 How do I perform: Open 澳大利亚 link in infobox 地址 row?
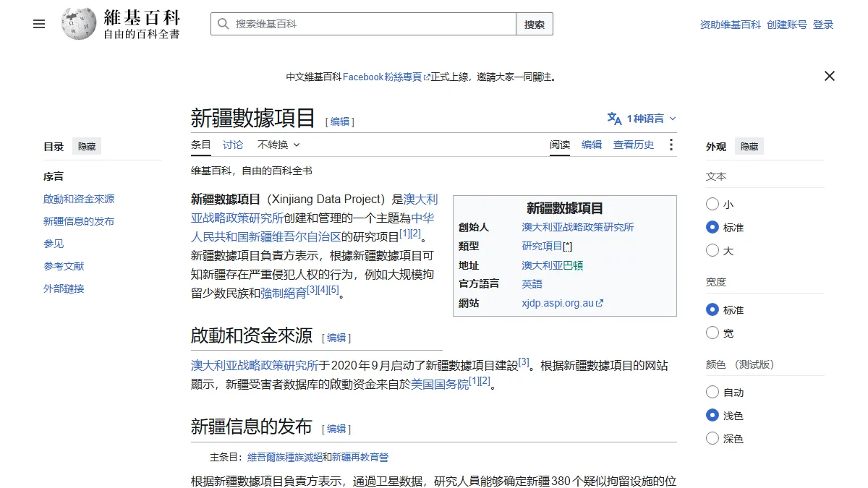542,265
